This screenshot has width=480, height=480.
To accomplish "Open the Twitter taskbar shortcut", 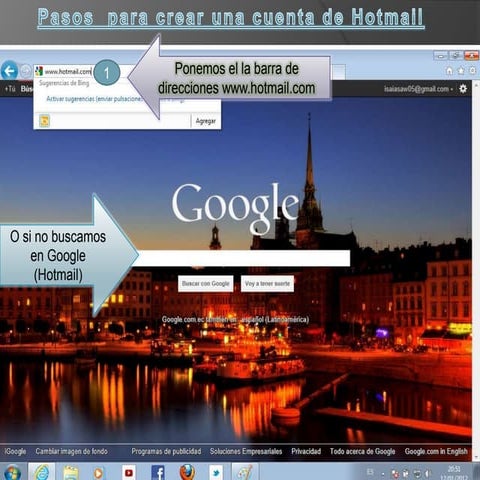I will (x=216, y=472).
